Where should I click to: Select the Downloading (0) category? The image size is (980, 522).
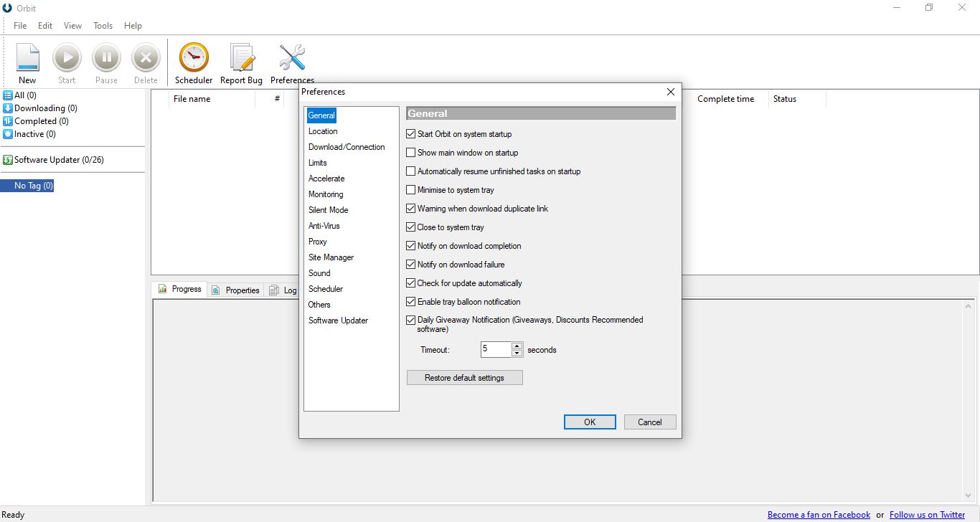pyautogui.click(x=40, y=108)
